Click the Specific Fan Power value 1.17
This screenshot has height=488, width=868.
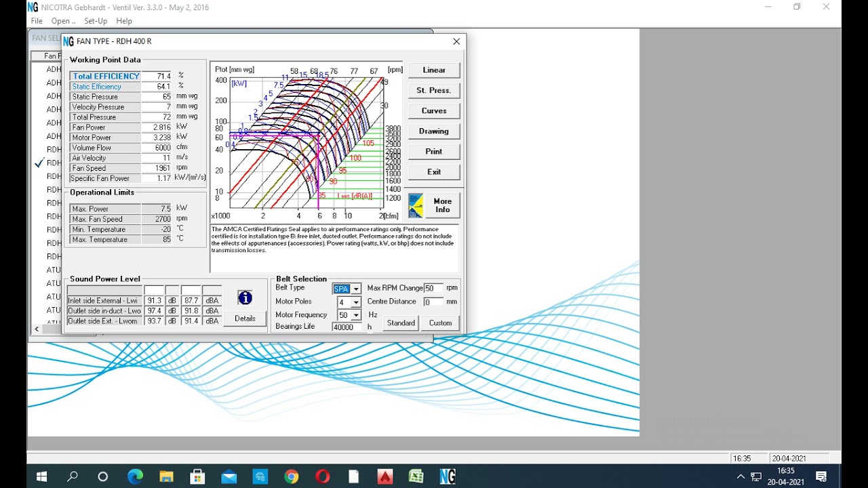coord(157,178)
